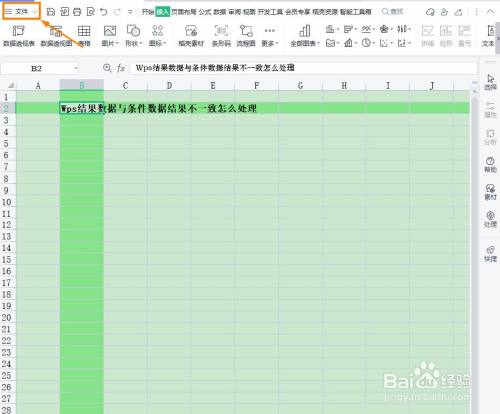Open the 公式 ribbon tab
Image resolution: width=500 pixels, height=414 pixels.
[205, 12]
